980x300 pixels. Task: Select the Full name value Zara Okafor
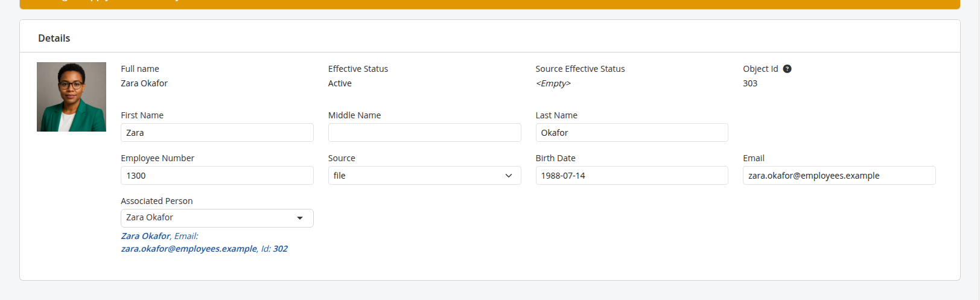tap(144, 83)
